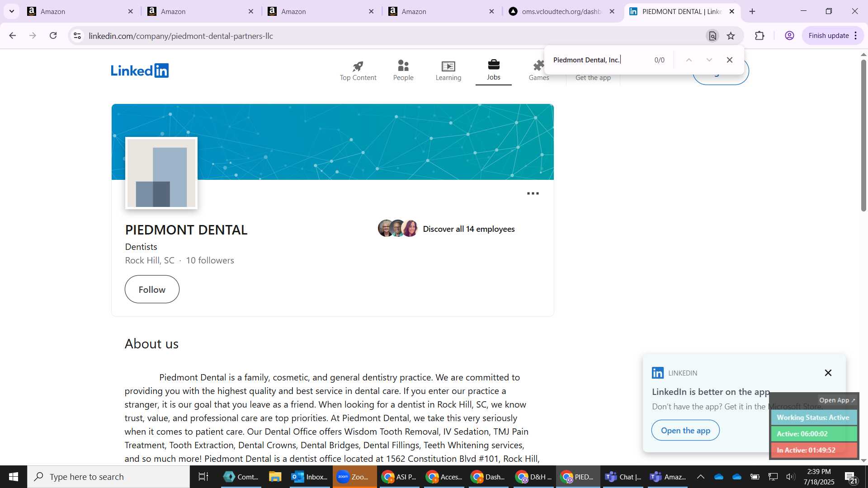
Task: Open Zoom taskbar item
Action: point(355,477)
